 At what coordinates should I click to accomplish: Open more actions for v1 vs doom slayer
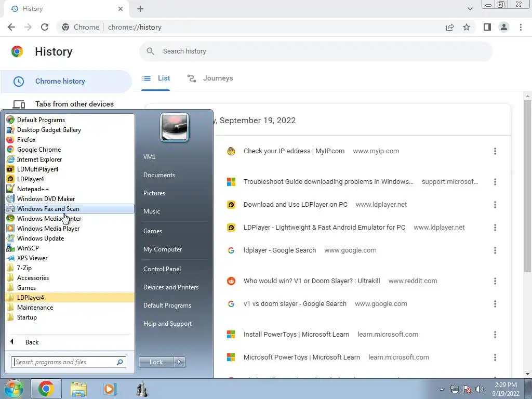click(495, 304)
